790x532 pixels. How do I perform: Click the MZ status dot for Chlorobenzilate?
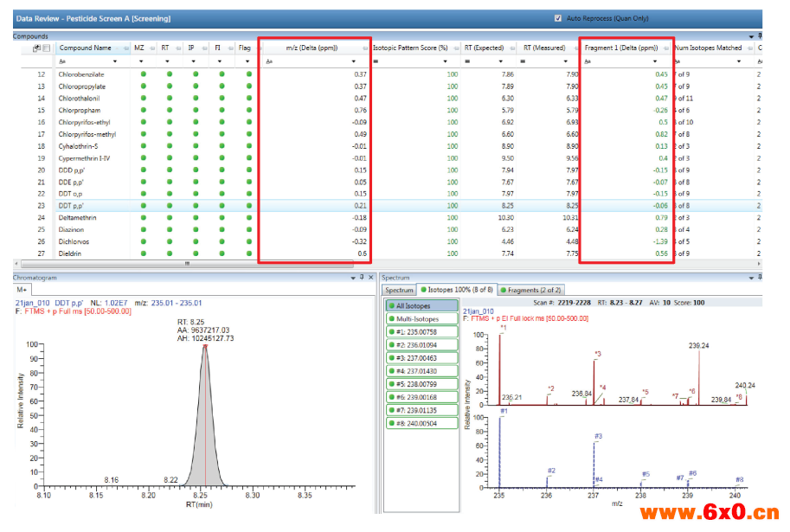(x=144, y=74)
